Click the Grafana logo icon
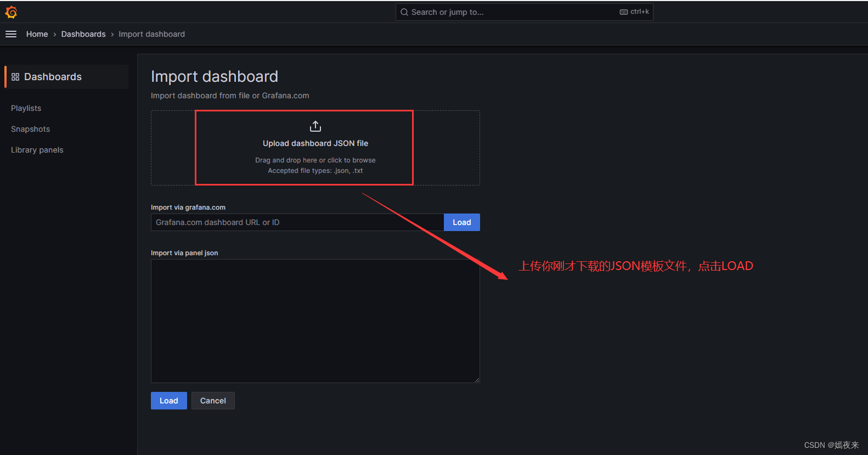This screenshot has height=455, width=868. pos(11,12)
